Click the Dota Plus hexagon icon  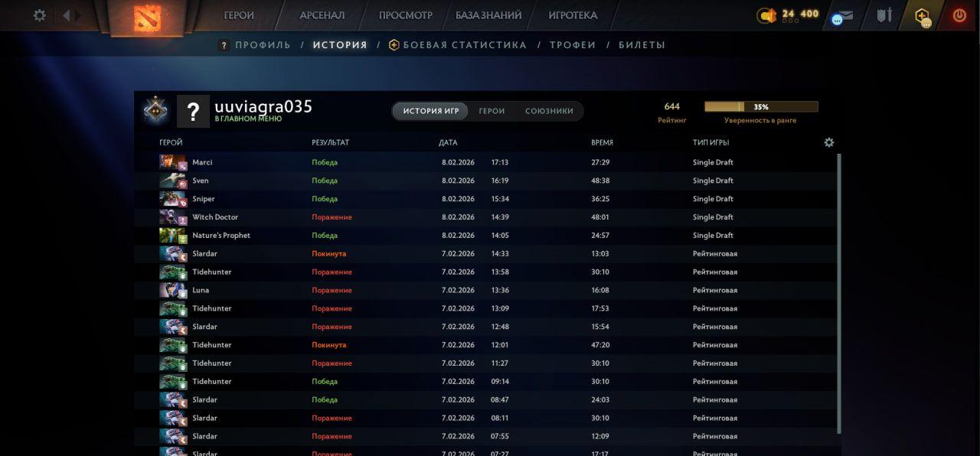[923, 16]
